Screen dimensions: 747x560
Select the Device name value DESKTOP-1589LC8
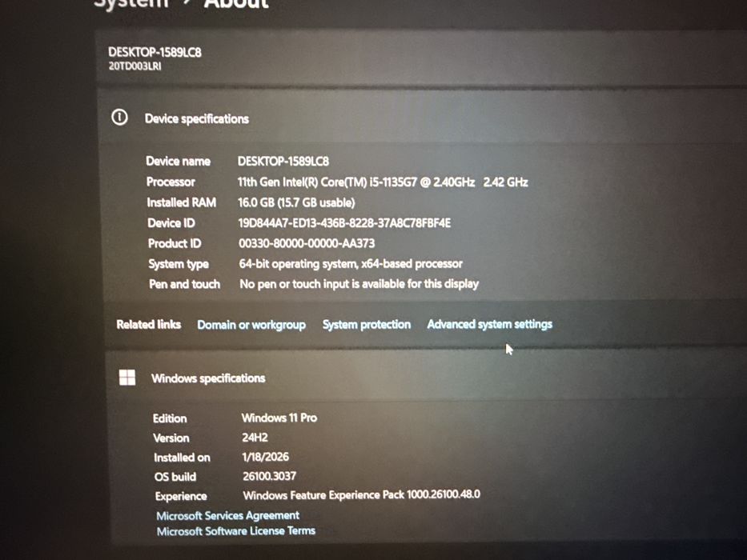283,161
